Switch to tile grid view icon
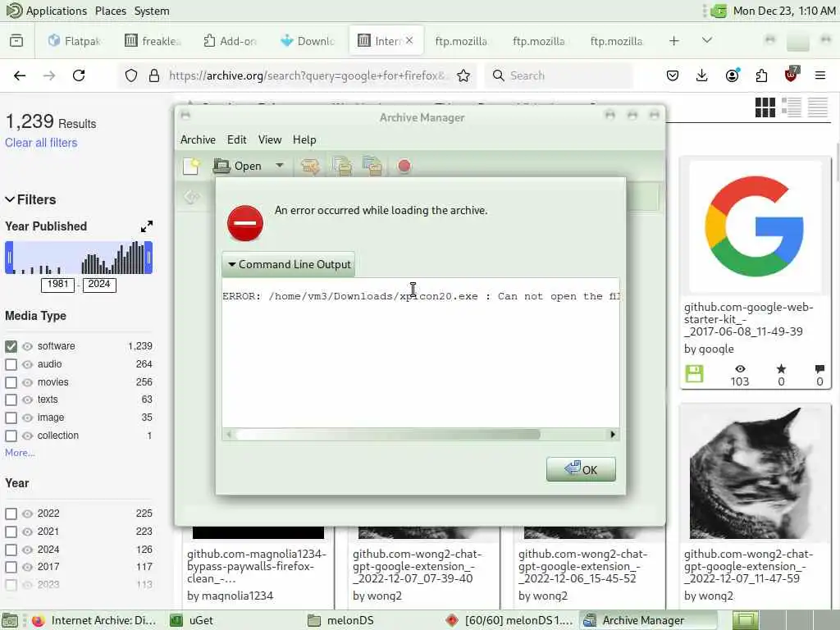 (765, 107)
